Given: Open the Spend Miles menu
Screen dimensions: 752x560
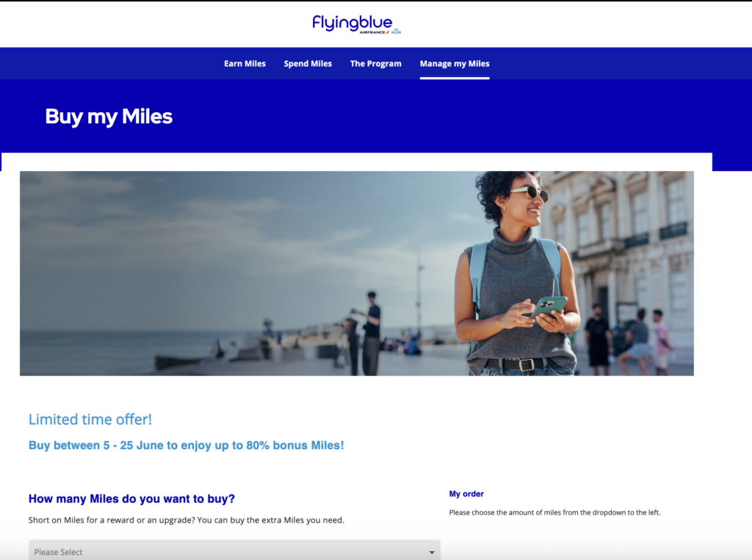Looking at the screenshot, I should pos(308,64).
